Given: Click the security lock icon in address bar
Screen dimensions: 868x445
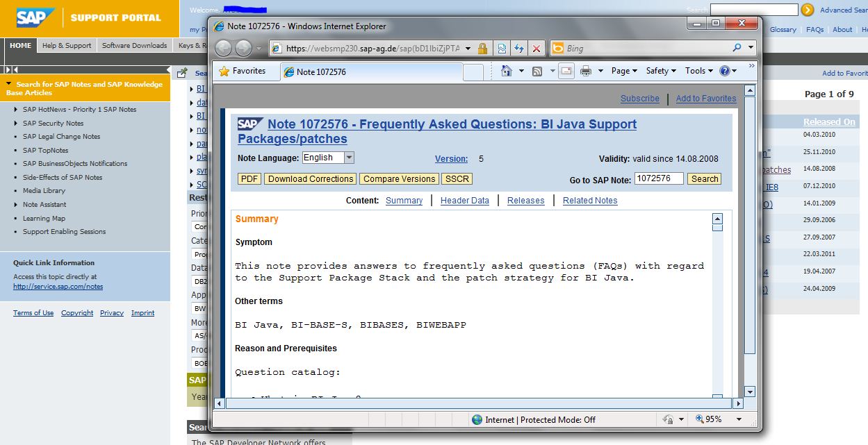Looking at the screenshot, I should click(x=482, y=49).
